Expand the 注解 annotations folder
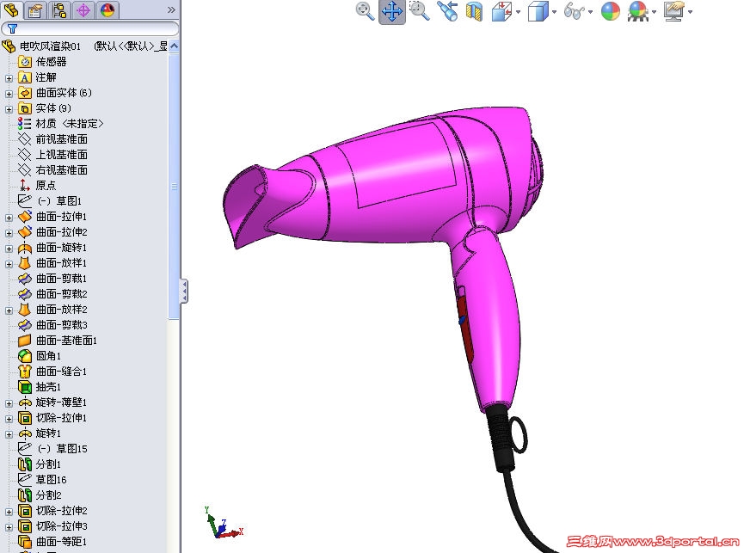 pyautogui.click(x=9, y=77)
